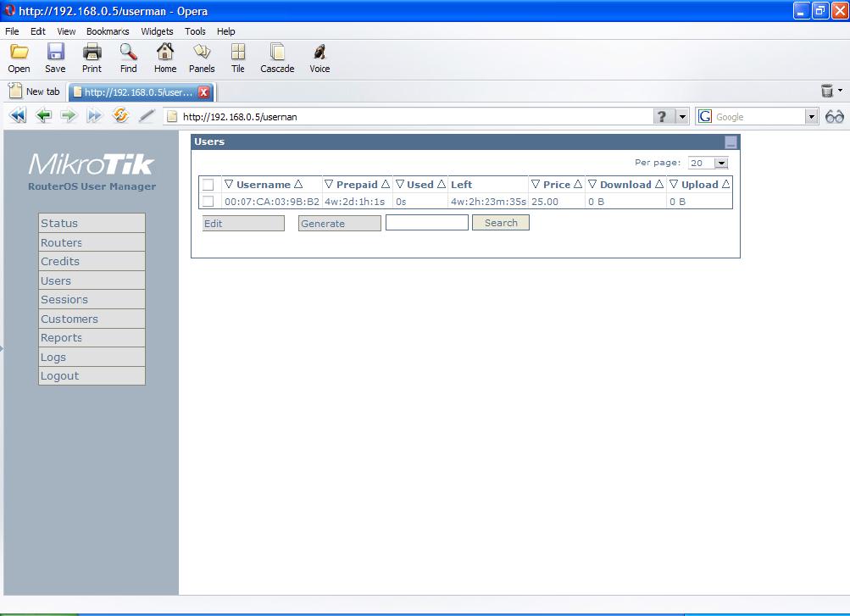Sort Username descending with down triangle
850x616 pixels.
click(x=229, y=184)
